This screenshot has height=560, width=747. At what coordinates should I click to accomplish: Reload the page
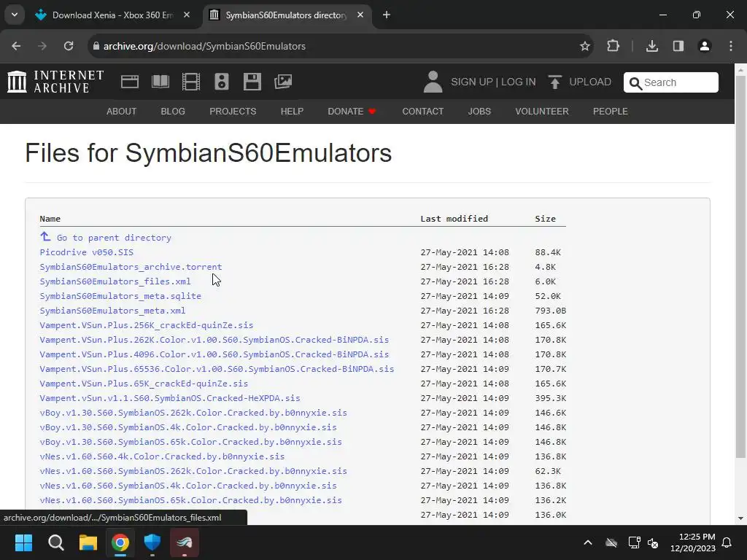point(69,46)
